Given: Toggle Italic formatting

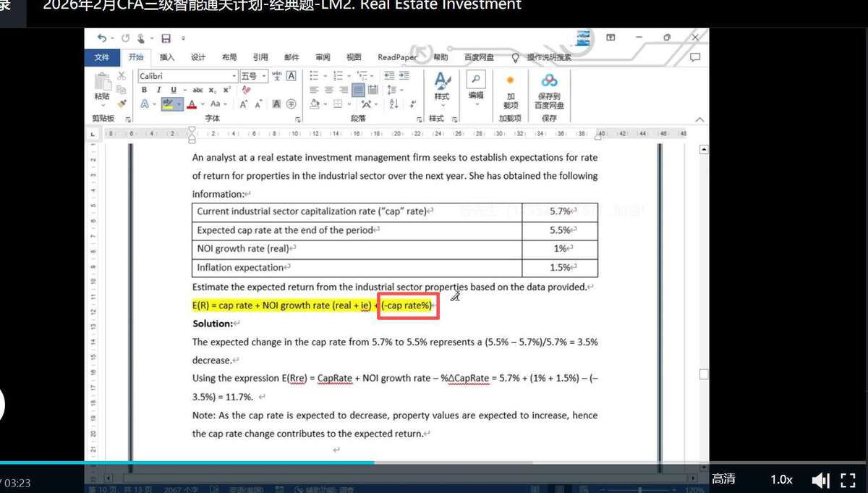Looking at the screenshot, I should pyautogui.click(x=158, y=90).
